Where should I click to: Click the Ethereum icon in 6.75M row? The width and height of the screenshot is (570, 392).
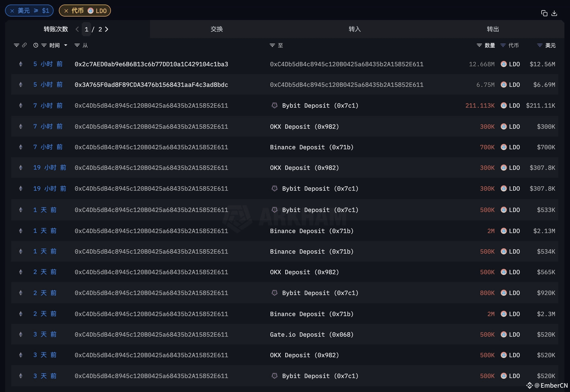pyautogui.click(x=21, y=85)
